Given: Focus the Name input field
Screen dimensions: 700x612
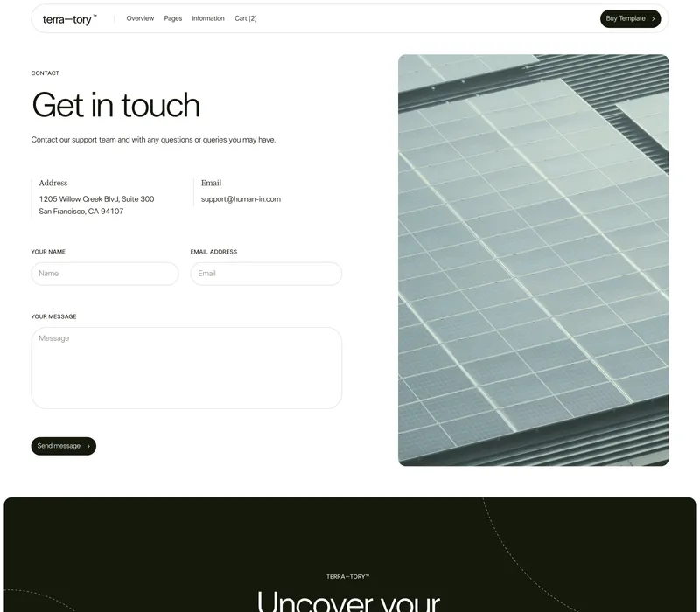Looking at the screenshot, I should (x=105, y=274).
